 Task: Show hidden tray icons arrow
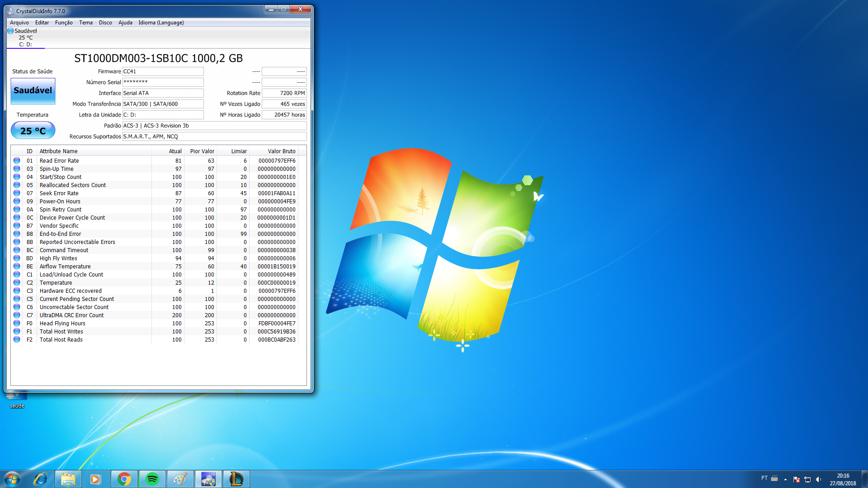click(785, 479)
